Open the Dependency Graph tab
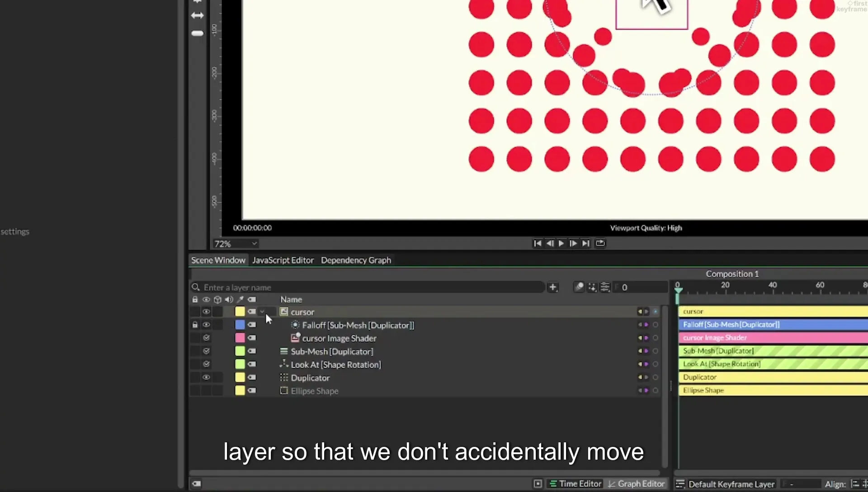The image size is (868, 492). [x=356, y=260]
